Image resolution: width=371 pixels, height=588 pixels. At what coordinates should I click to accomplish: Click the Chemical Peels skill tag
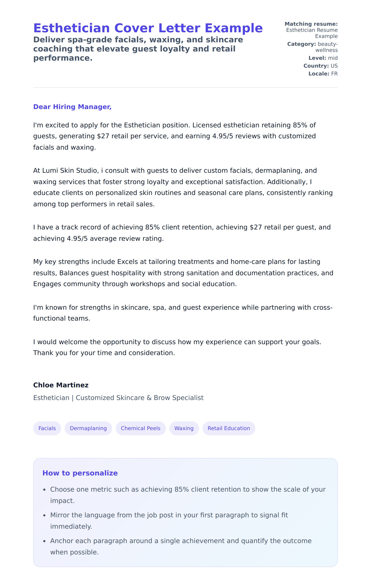coord(141,428)
